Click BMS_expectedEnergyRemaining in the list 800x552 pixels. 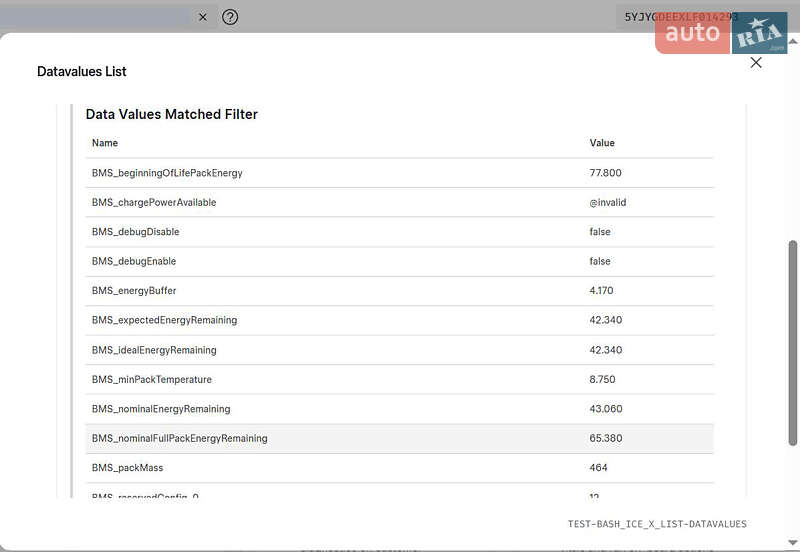click(x=164, y=320)
